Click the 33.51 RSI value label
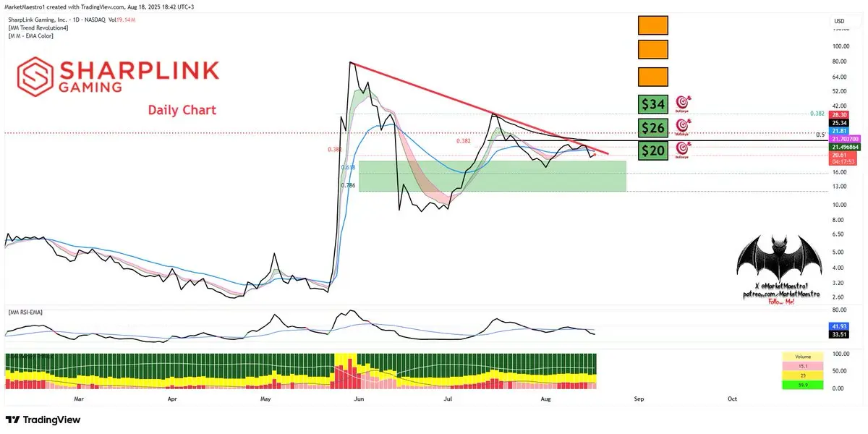 (839, 334)
